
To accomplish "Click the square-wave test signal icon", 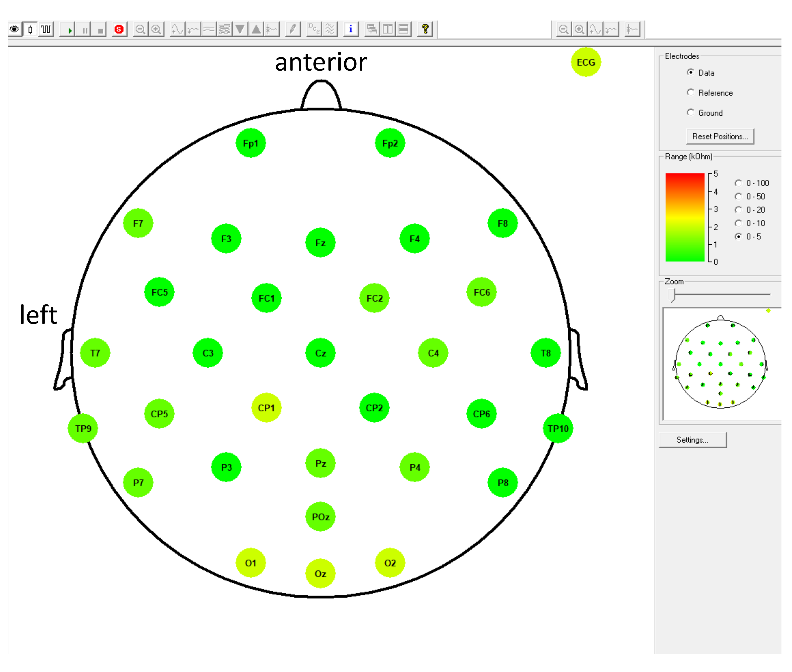I will [46, 29].
